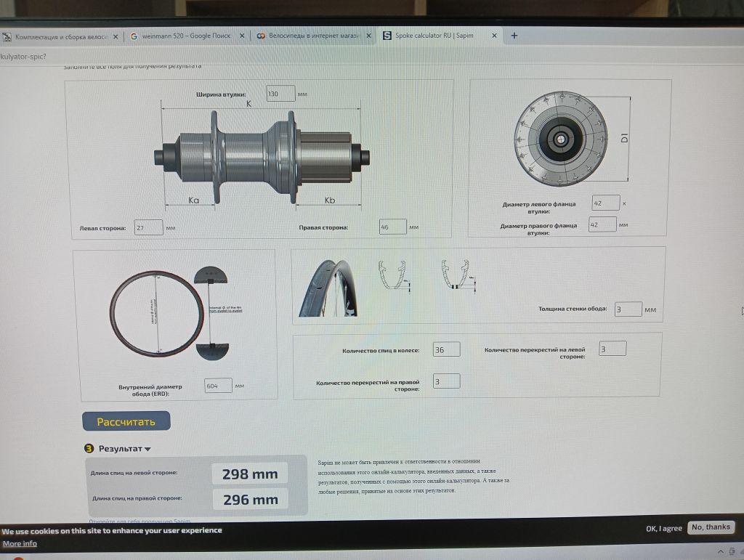Decline cookies with No, thanks

pos(710,527)
